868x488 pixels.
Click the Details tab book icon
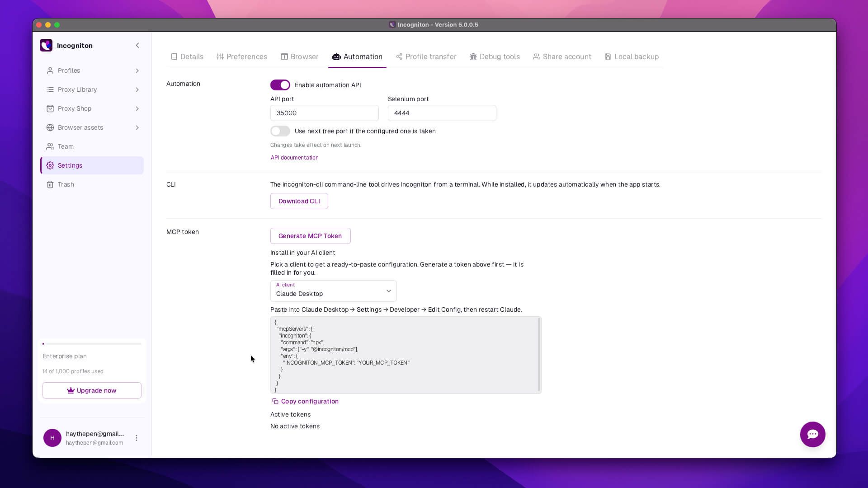[174, 56]
